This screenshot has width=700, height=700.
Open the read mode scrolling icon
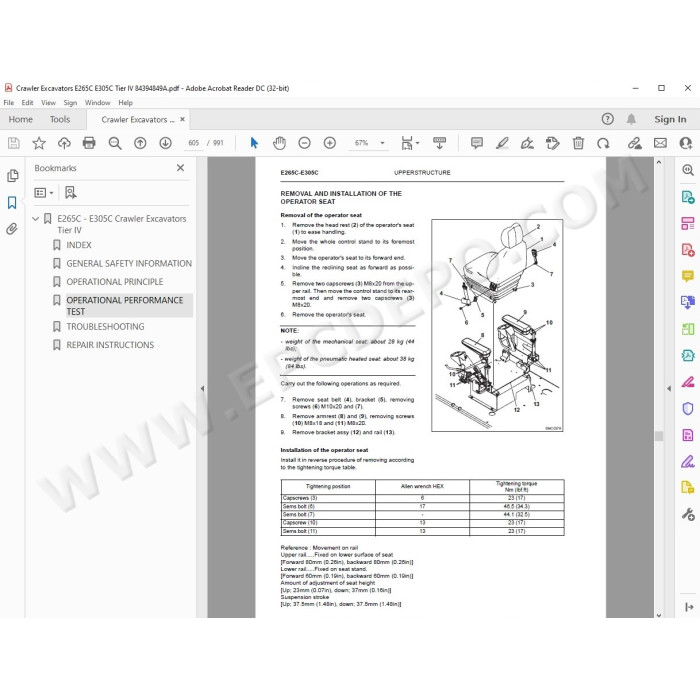click(439, 143)
